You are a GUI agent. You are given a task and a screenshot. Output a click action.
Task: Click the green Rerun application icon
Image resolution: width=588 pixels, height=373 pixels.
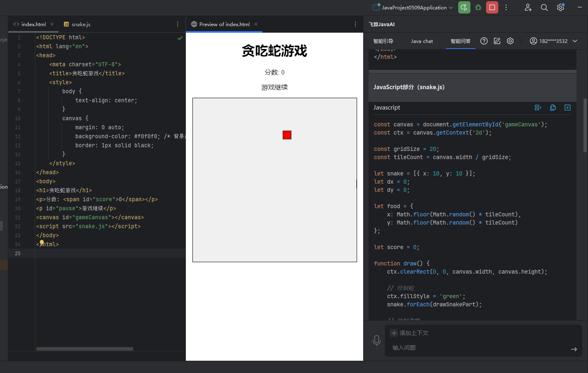[x=464, y=7]
